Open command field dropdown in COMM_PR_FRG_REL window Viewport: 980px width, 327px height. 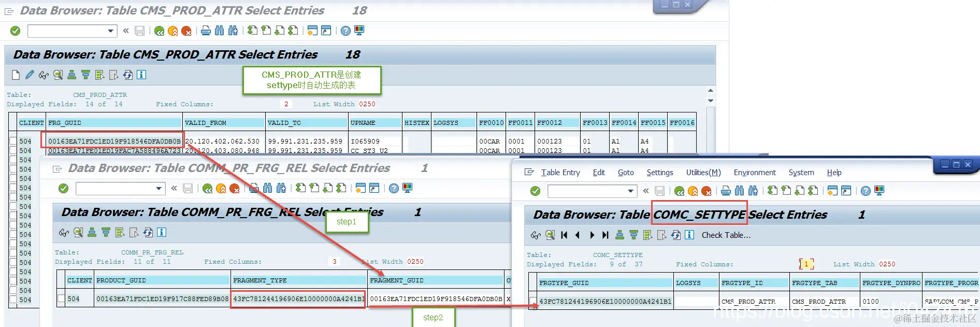[x=159, y=189]
